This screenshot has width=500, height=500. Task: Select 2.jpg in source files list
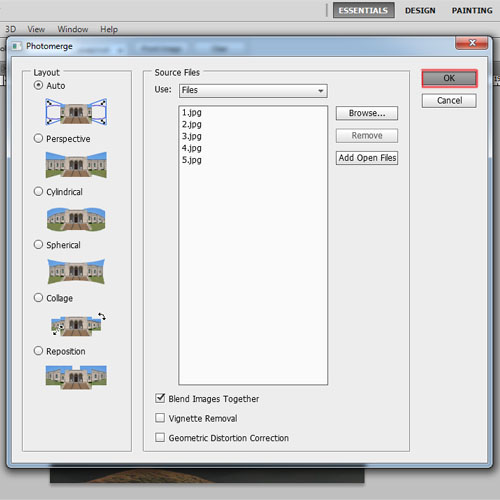point(192,125)
